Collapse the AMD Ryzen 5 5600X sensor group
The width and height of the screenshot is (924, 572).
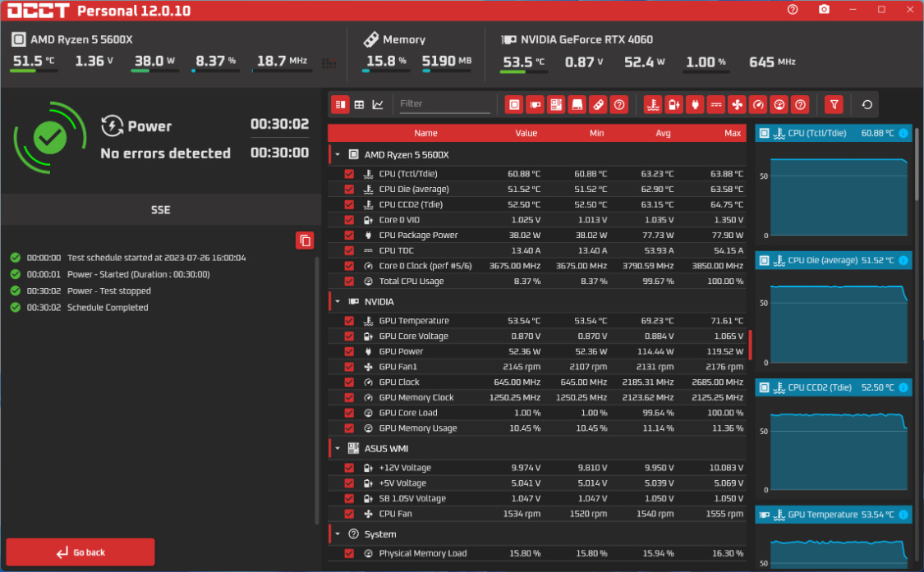(x=338, y=155)
